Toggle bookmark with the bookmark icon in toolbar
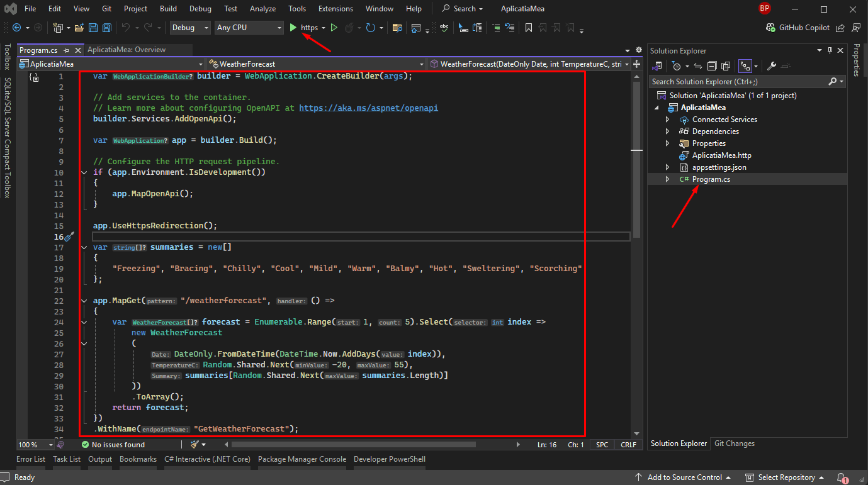868x485 pixels. pyautogui.click(x=529, y=28)
